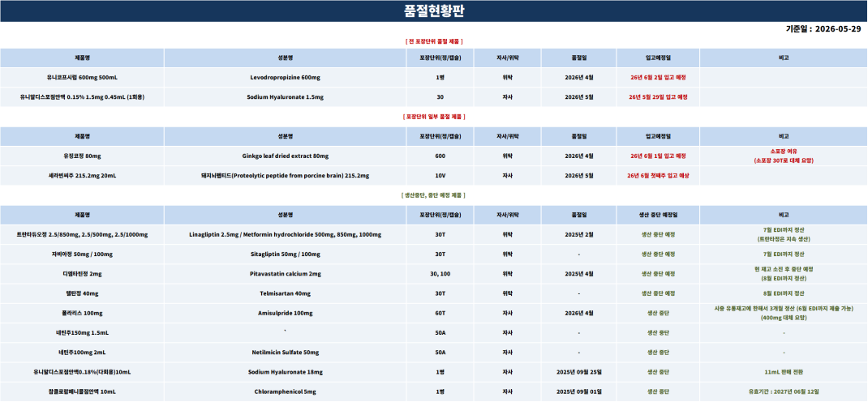Image resolution: width=868 pixels, height=402 pixels.
Task: Select the 트란타듀오정 product name cell
Action: [82, 234]
